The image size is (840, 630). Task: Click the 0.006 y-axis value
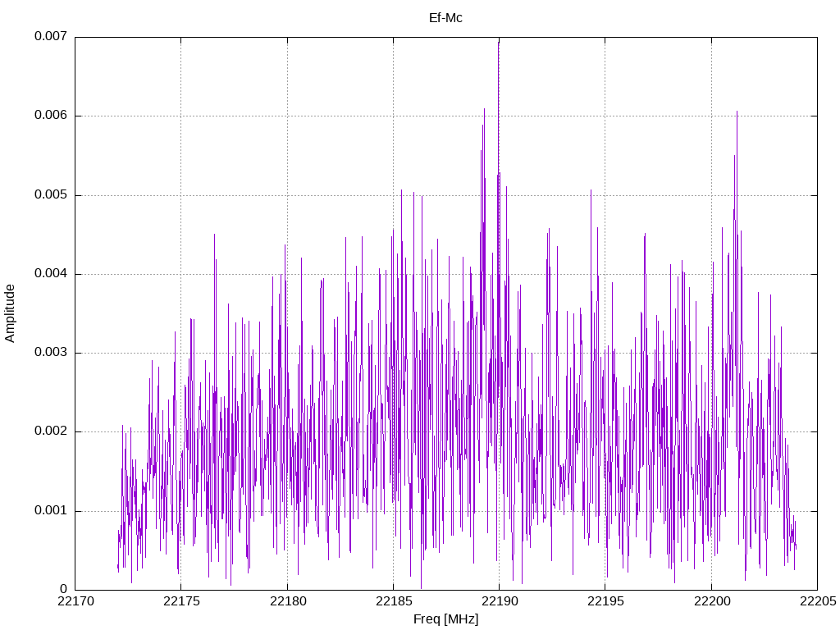coord(51,115)
